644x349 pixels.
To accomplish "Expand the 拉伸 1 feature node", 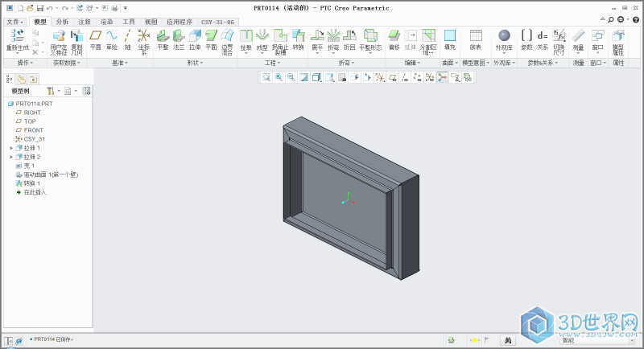I will click(11, 148).
